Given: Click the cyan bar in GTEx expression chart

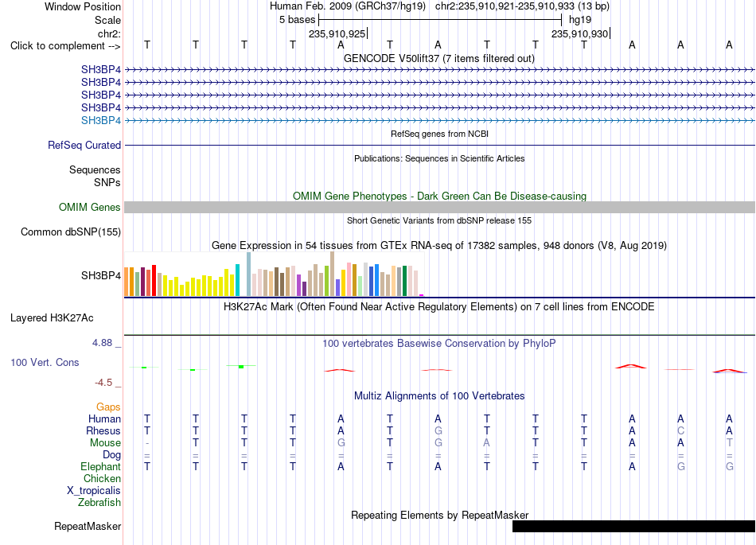Looking at the screenshot, I should [237, 280].
